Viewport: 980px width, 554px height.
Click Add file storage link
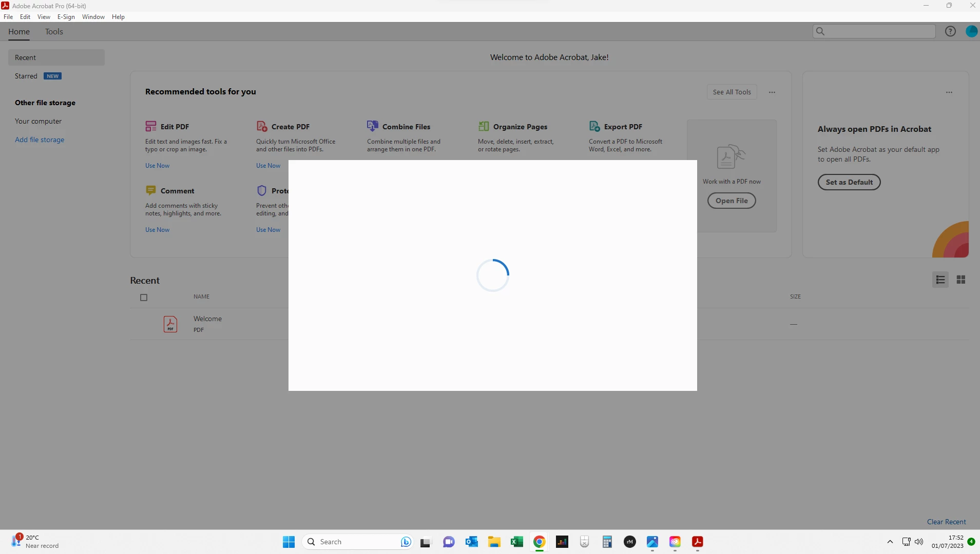click(x=40, y=140)
